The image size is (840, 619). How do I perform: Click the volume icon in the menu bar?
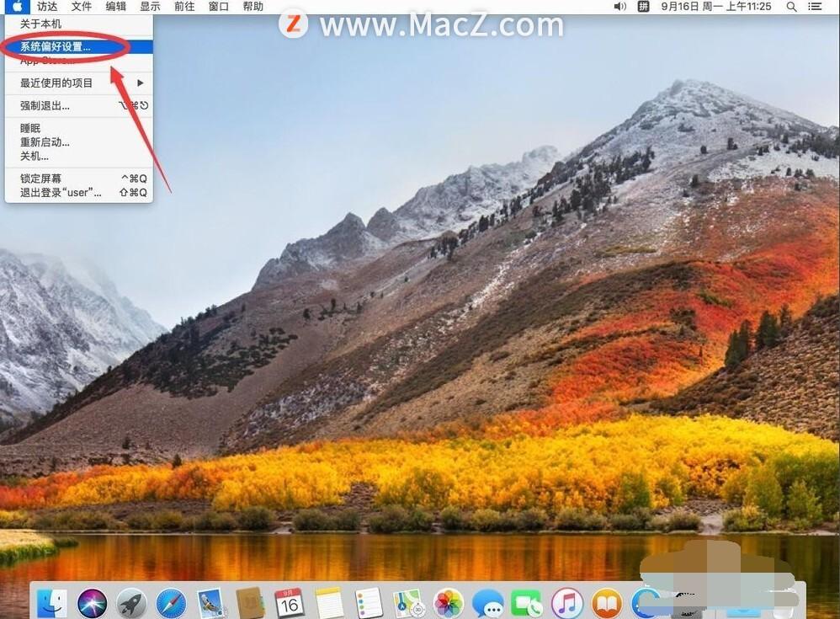620,7
